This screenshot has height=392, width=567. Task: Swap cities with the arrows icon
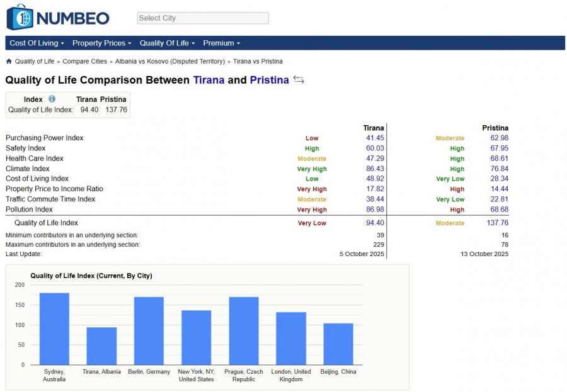pos(299,79)
